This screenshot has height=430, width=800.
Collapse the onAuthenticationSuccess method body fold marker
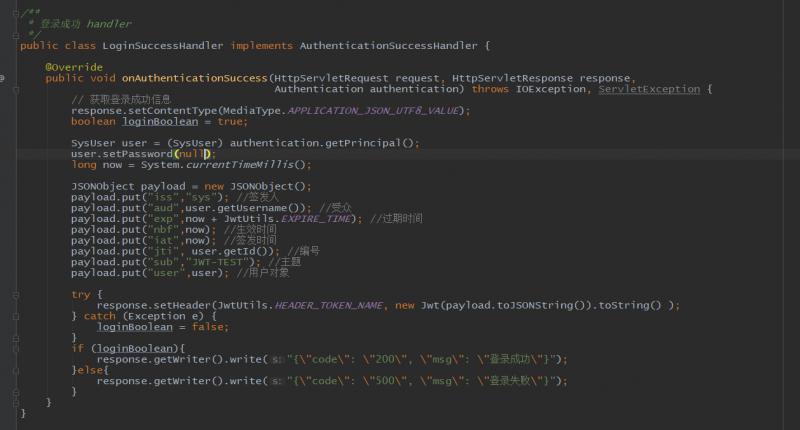[16, 90]
